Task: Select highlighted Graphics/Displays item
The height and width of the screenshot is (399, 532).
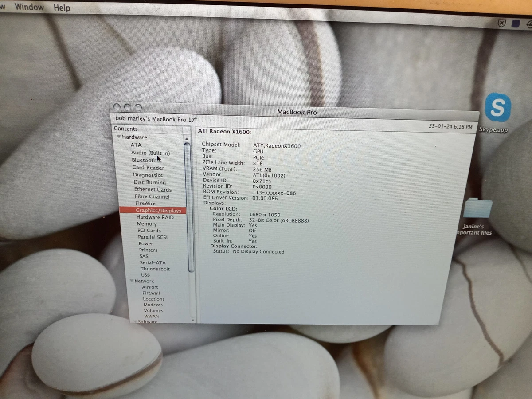Action: tap(153, 211)
